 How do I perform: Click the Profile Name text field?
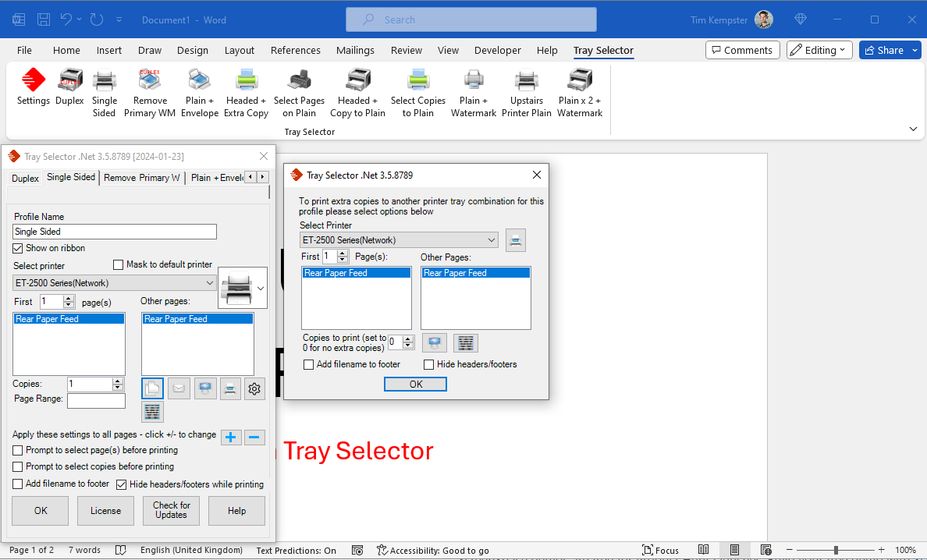[115, 232]
